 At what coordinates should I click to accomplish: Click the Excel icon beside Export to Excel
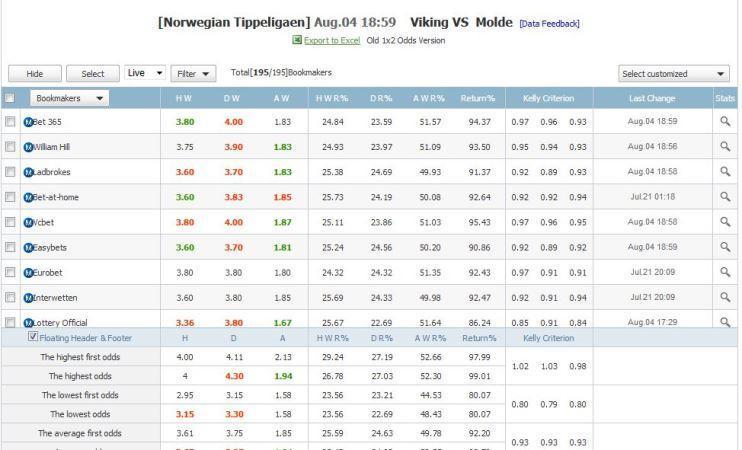(297, 40)
